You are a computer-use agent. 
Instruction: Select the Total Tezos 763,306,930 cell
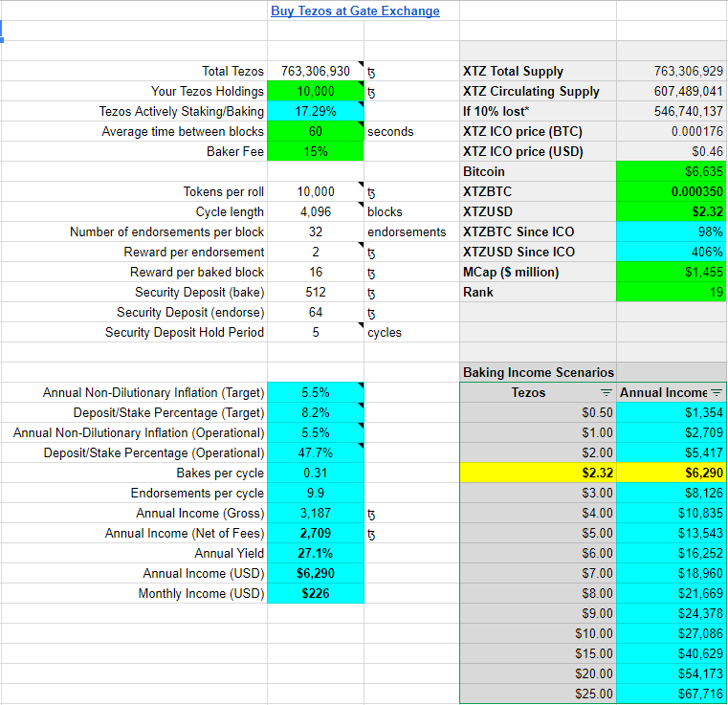click(316, 71)
